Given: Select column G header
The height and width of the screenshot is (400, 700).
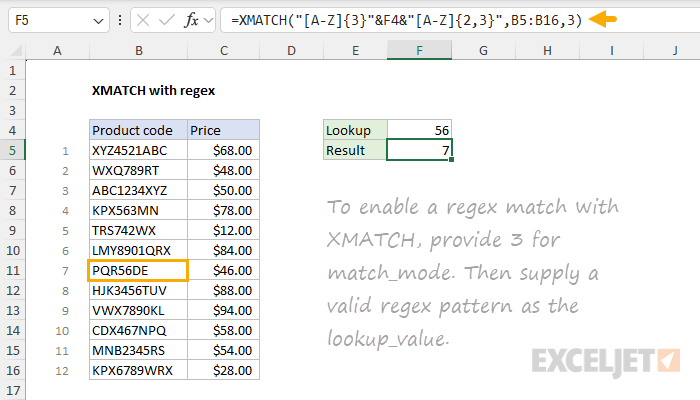Looking at the screenshot, I should pos(483,50).
